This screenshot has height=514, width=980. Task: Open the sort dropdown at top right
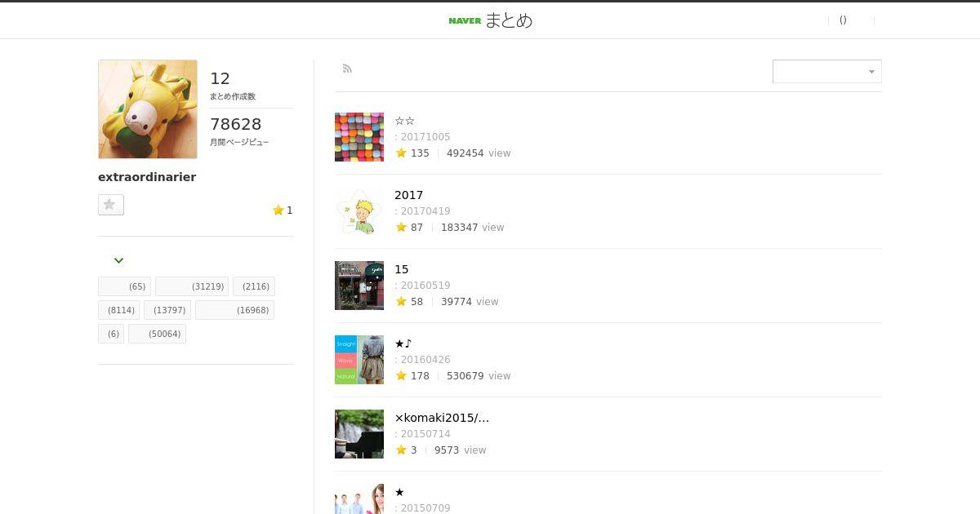(826, 71)
